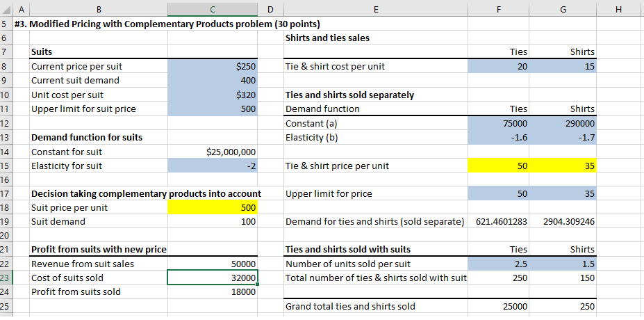Select column B header
This screenshot has height=320, width=644.
[x=98, y=10]
